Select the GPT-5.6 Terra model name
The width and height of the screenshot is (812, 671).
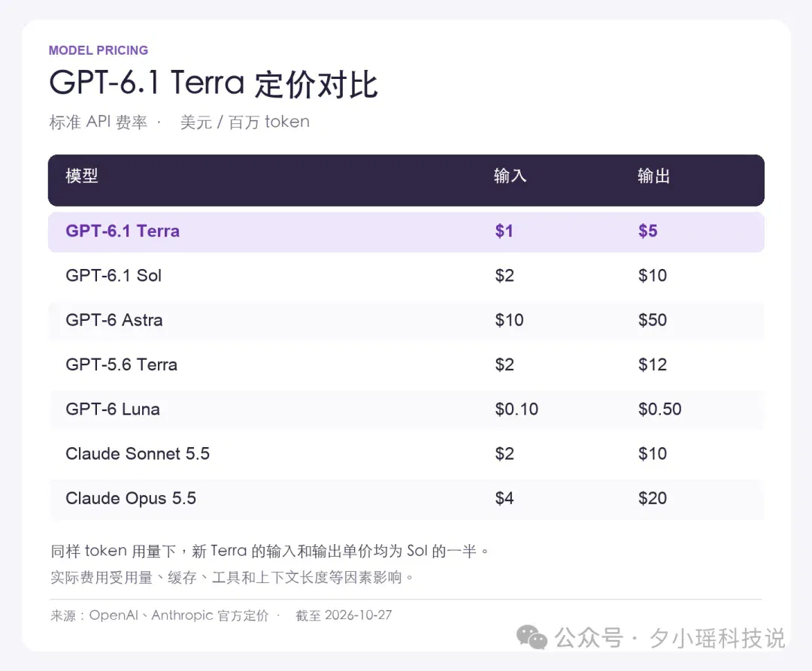point(121,364)
